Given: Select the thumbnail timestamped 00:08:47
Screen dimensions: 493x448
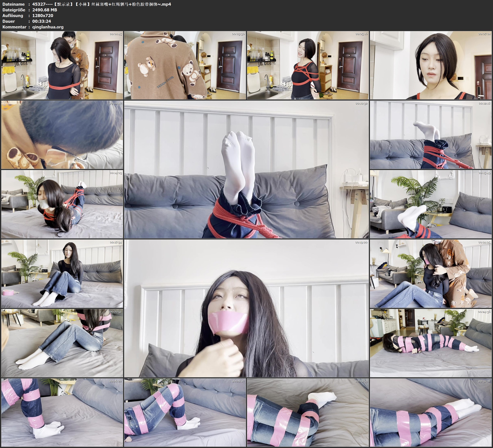Looking at the screenshot, I should point(62,135).
